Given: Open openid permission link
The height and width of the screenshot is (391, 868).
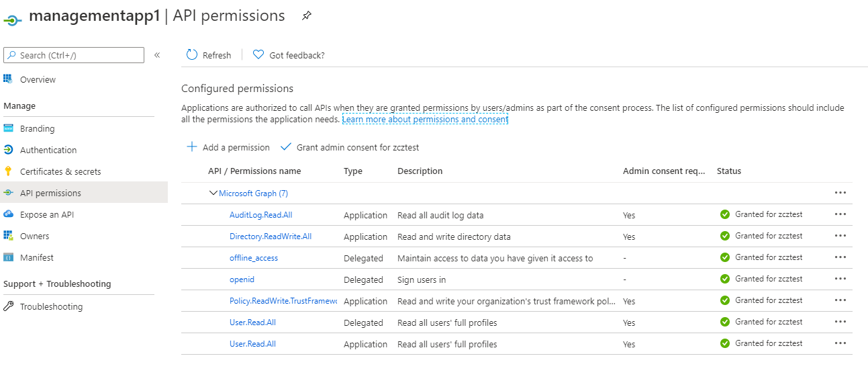Looking at the screenshot, I should pos(242,279).
